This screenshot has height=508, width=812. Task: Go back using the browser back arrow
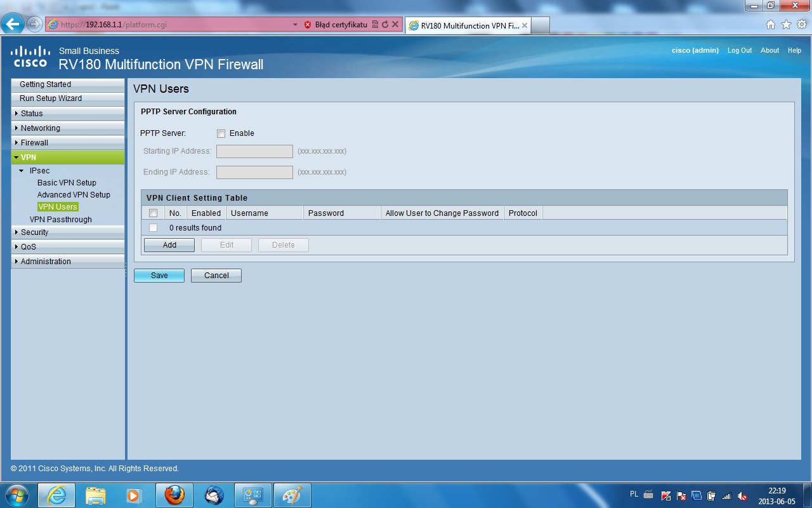coord(13,25)
